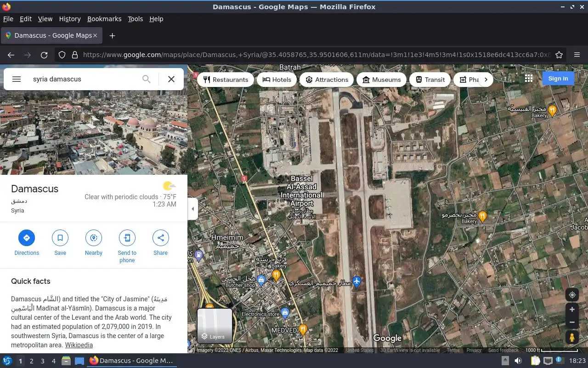
Task: Click the Share icon button
Action: (161, 238)
